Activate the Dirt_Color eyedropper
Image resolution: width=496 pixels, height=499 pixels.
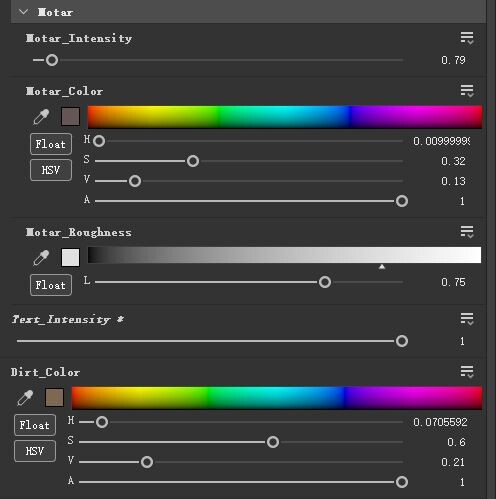25,398
